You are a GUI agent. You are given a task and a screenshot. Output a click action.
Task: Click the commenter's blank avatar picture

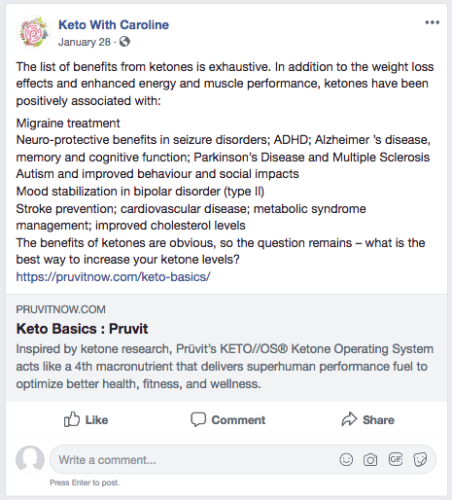click(30, 459)
